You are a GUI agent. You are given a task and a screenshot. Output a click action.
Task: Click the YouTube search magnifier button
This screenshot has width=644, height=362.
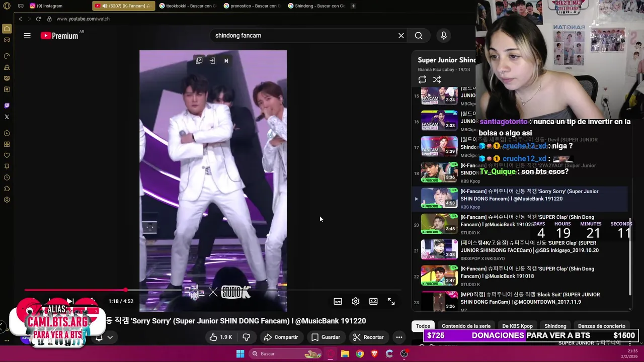(419, 36)
